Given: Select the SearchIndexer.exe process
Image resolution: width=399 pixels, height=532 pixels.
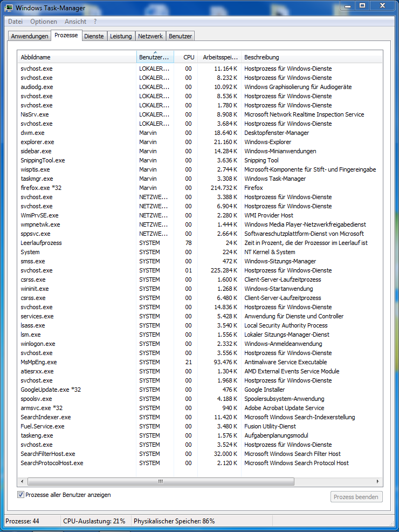Looking at the screenshot, I should (200, 417).
